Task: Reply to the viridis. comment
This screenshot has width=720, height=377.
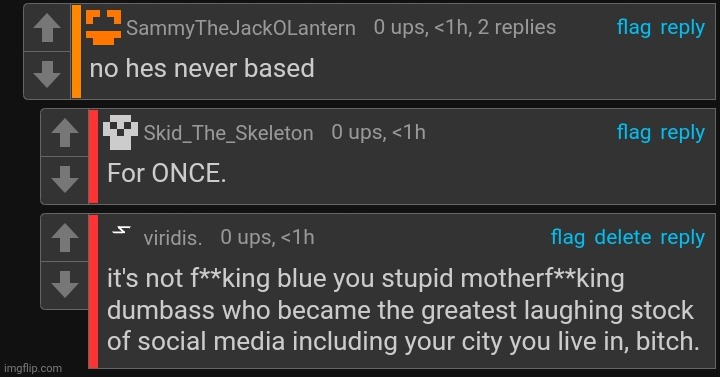Action: point(682,239)
